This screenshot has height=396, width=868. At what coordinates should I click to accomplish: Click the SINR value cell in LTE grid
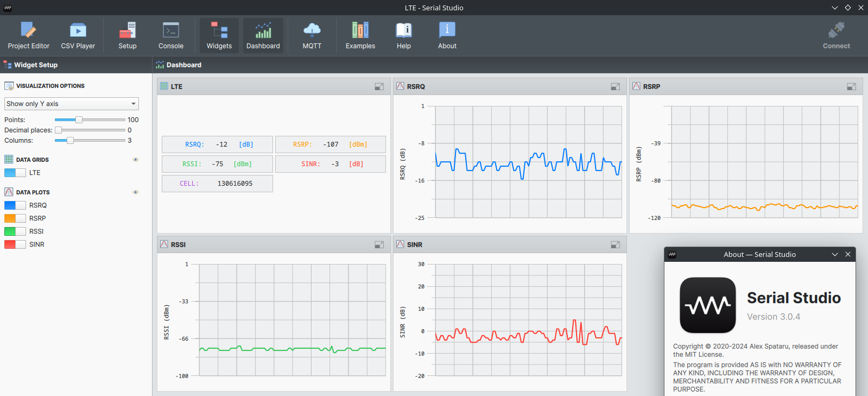click(331, 164)
